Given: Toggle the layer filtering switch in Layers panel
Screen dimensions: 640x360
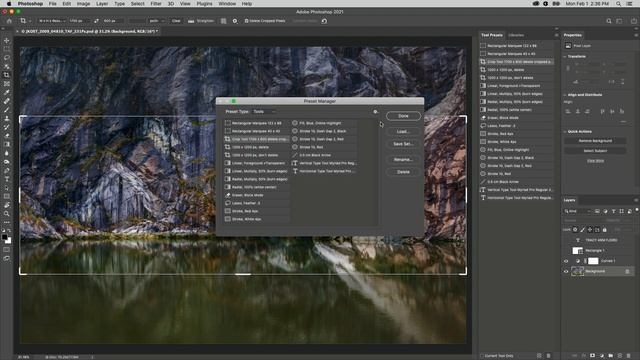Looking at the screenshot, I should click(637, 211).
